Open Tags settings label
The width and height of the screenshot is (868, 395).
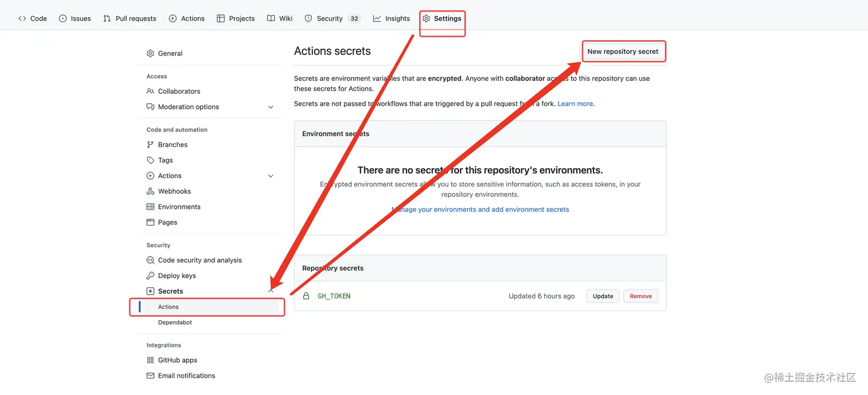[165, 160]
